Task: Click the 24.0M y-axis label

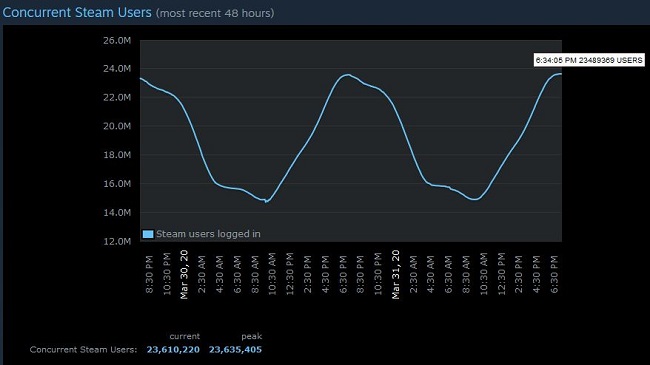Action: pyautogui.click(x=117, y=68)
